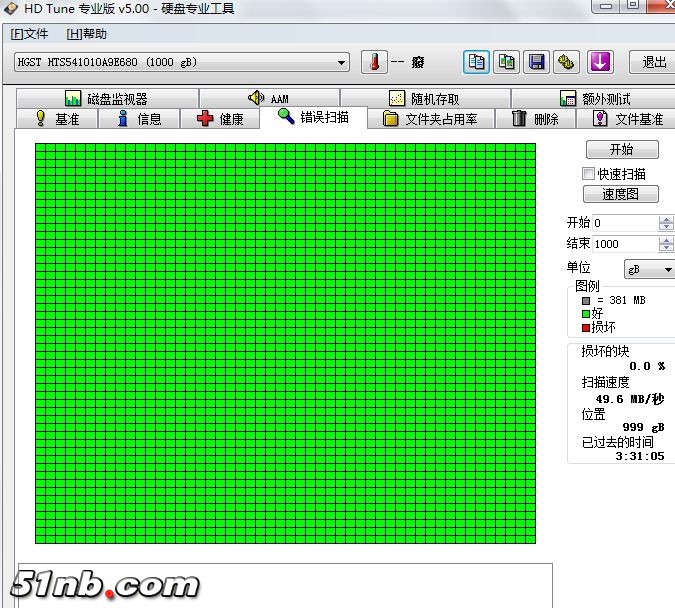The width and height of the screenshot is (675, 608).
Task: Adjust the 结束 spinner arrows
Action: (666, 244)
